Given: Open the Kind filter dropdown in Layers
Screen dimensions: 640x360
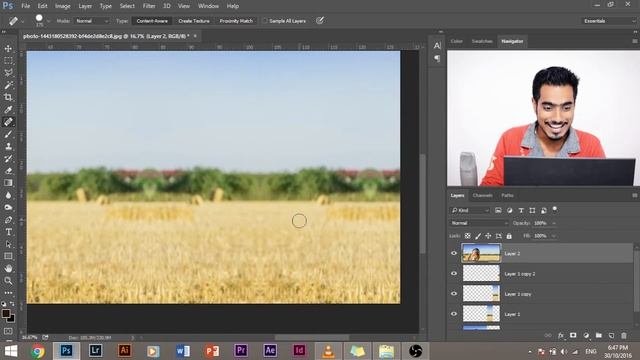Looking at the screenshot, I should click(x=470, y=210).
